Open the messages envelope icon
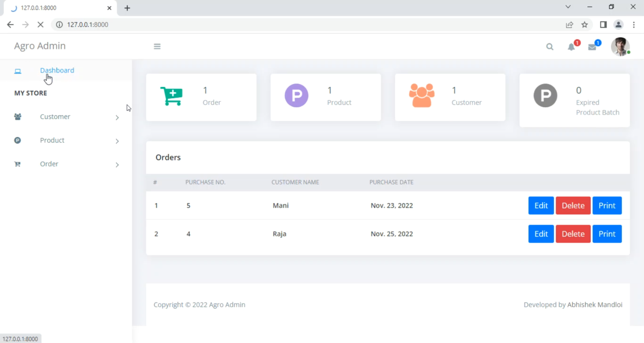The width and height of the screenshot is (644, 343). click(x=592, y=47)
